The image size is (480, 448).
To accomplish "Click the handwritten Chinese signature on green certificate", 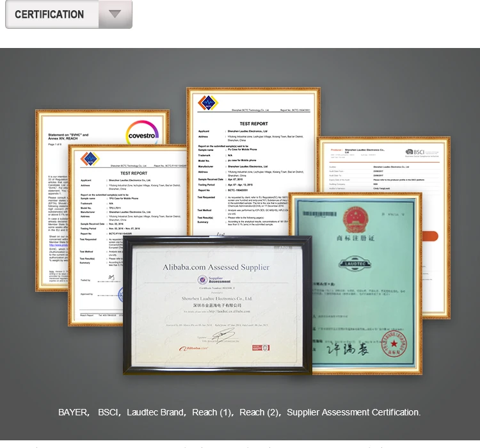I will coord(348,349).
